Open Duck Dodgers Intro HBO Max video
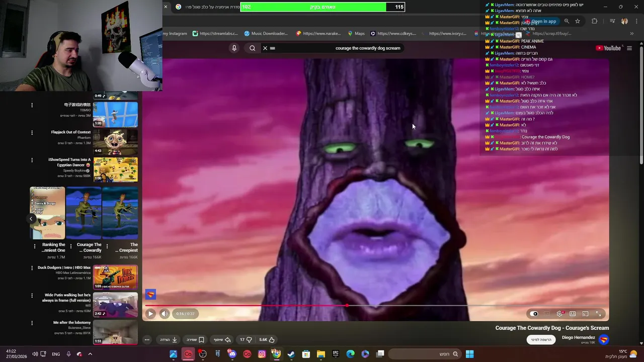 tap(115, 277)
